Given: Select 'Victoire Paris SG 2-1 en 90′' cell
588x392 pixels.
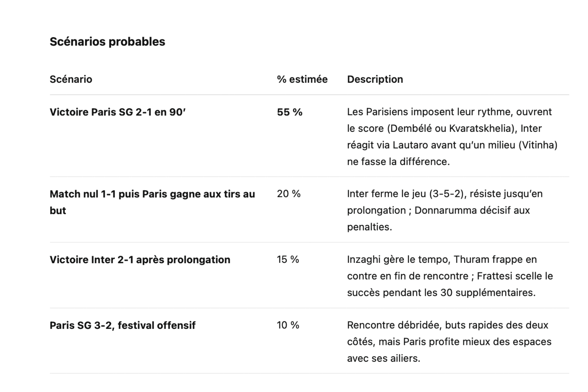Looking at the screenshot, I should pos(118,112).
